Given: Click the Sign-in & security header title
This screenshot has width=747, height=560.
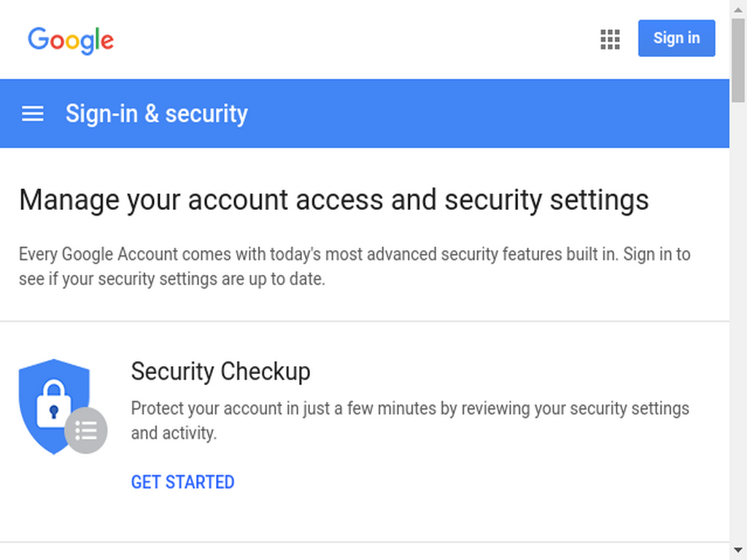Looking at the screenshot, I should tap(157, 114).
